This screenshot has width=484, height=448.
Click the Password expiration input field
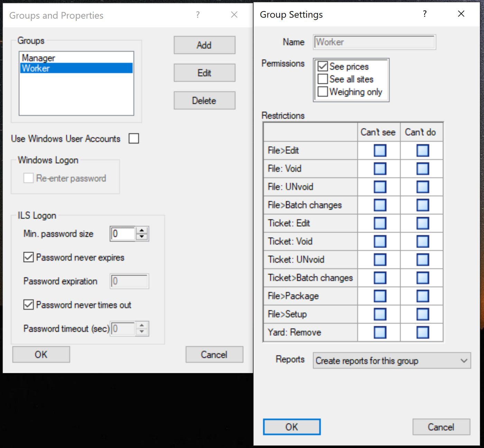point(129,281)
